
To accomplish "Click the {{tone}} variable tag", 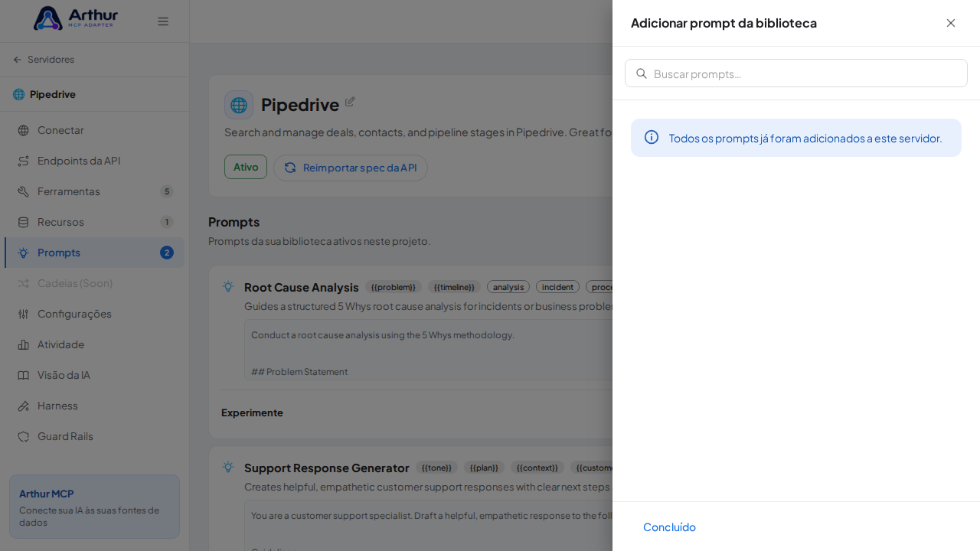I will click(436, 468).
